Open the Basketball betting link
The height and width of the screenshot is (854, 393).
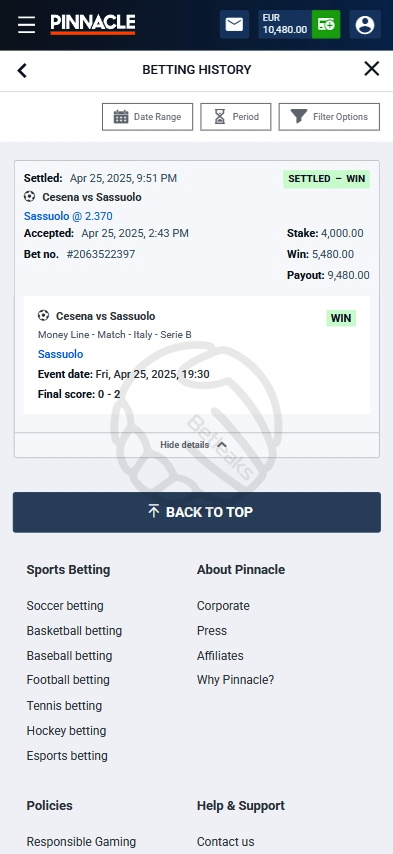tap(74, 631)
